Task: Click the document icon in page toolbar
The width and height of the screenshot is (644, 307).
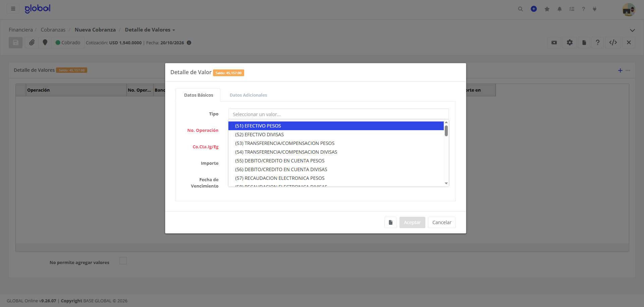Action: 584,43
